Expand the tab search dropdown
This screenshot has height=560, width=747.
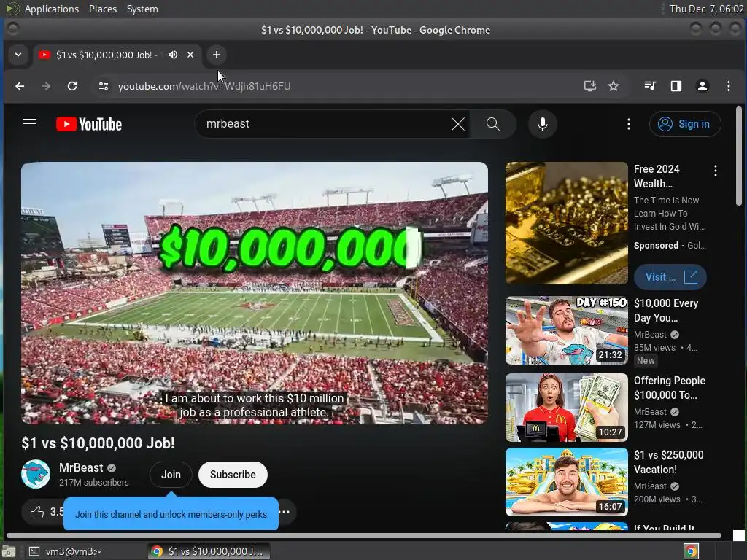pos(18,55)
